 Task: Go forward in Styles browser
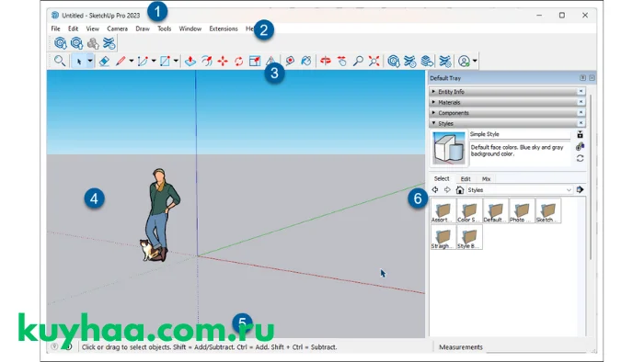(447, 190)
